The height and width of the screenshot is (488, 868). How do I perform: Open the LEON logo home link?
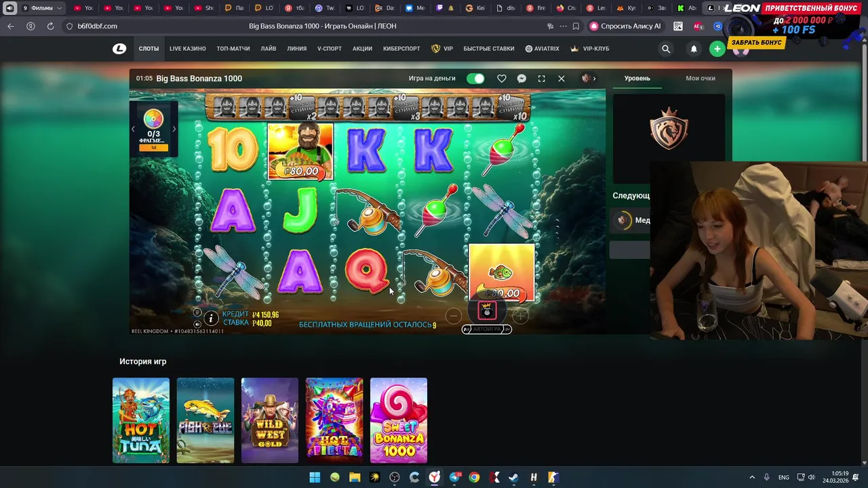pyautogui.click(x=119, y=49)
